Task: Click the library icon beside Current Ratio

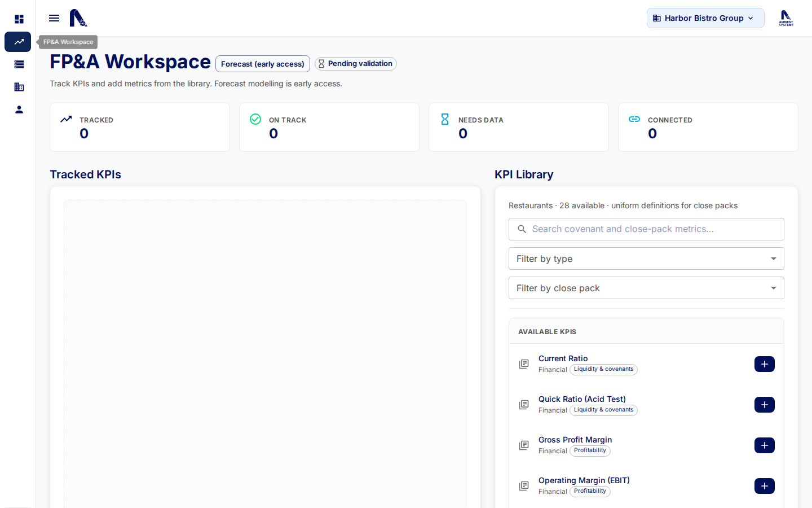Action: [524, 364]
